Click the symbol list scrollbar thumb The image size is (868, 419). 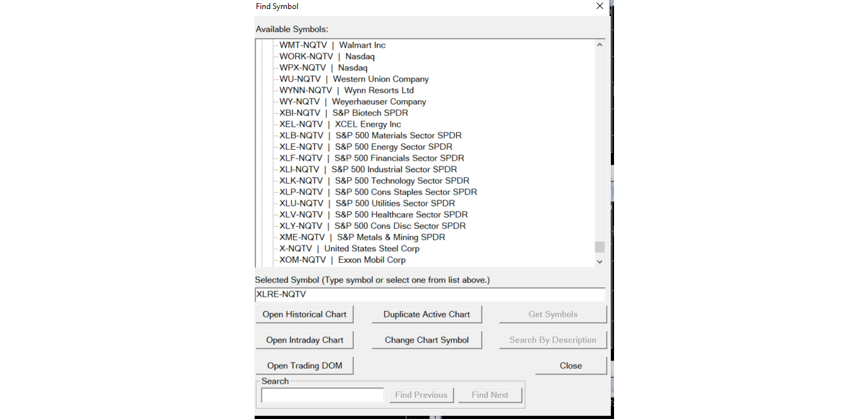pyautogui.click(x=600, y=247)
